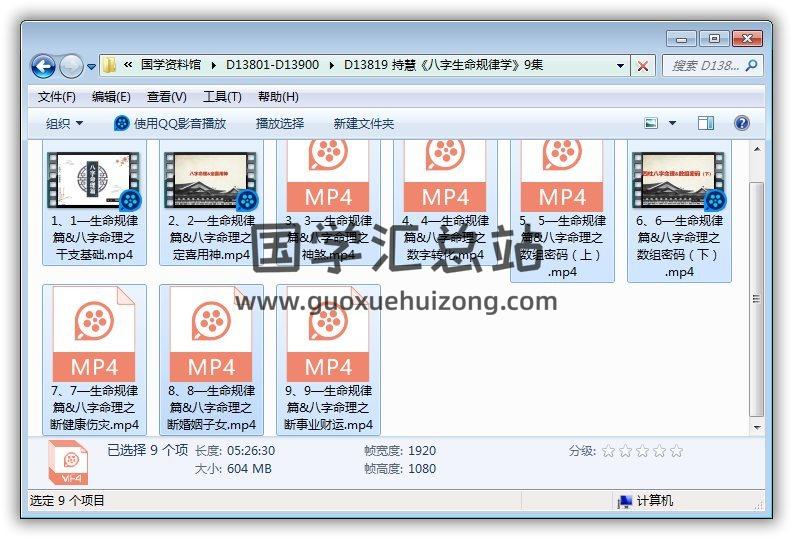
Task: Toggle the preview pane icon
Action: [706, 123]
